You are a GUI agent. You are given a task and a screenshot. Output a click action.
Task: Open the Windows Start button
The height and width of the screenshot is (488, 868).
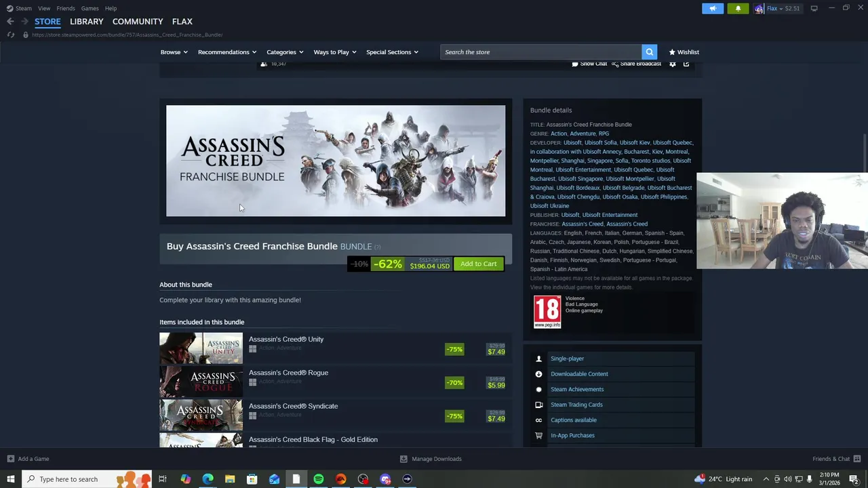click(x=10, y=479)
